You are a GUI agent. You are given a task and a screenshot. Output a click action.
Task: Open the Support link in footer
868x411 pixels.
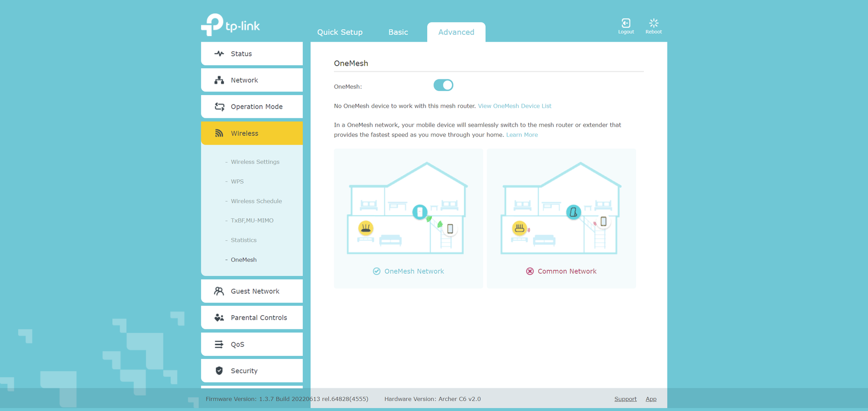tap(625, 399)
